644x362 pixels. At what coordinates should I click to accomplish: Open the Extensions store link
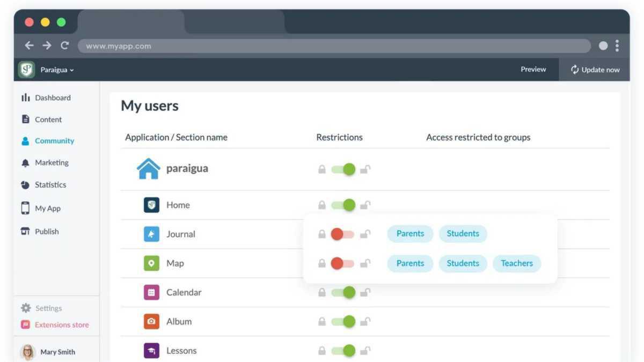[x=61, y=324]
